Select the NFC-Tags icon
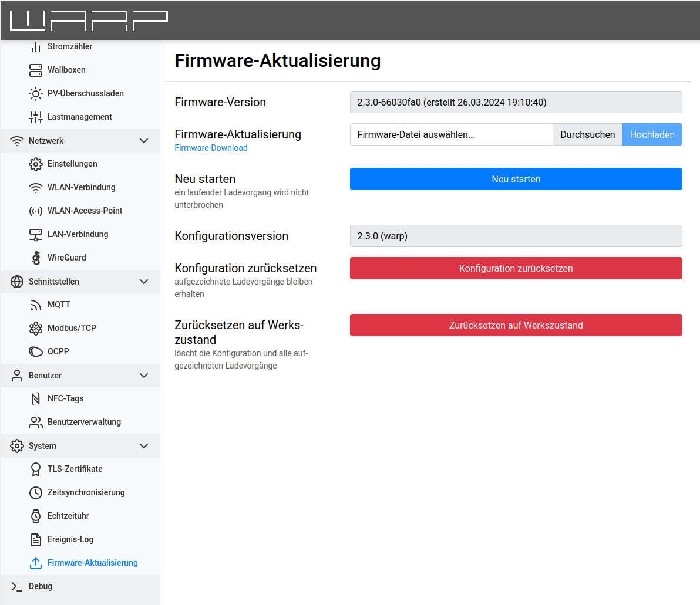The image size is (700, 605). tap(36, 398)
